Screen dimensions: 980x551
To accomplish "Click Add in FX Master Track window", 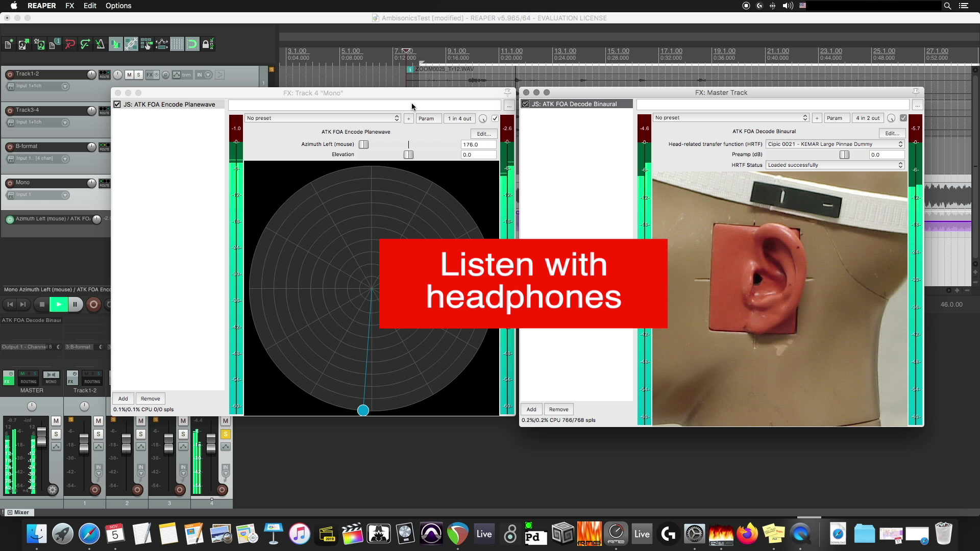I will 531,410.
